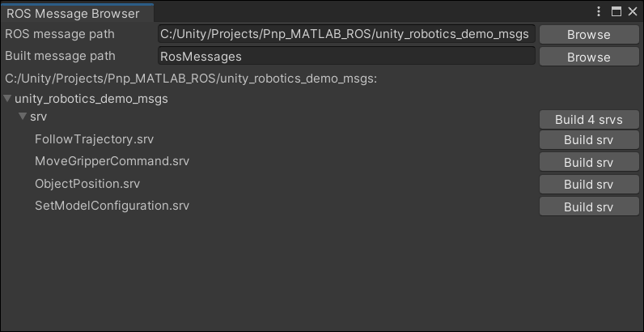Select the unity_robotics_demo_msgs tree label
This screenshot has width=644, height=332.
(x=91, y=99)
